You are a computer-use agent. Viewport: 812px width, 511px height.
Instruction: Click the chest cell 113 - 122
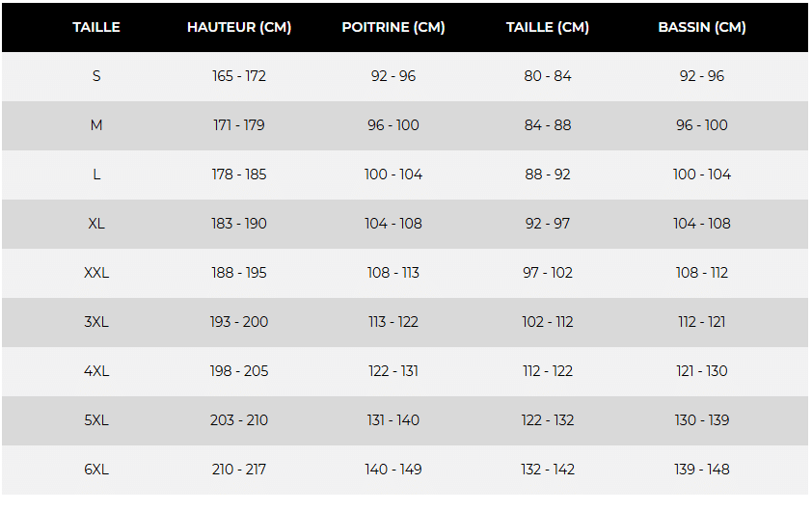393,322
